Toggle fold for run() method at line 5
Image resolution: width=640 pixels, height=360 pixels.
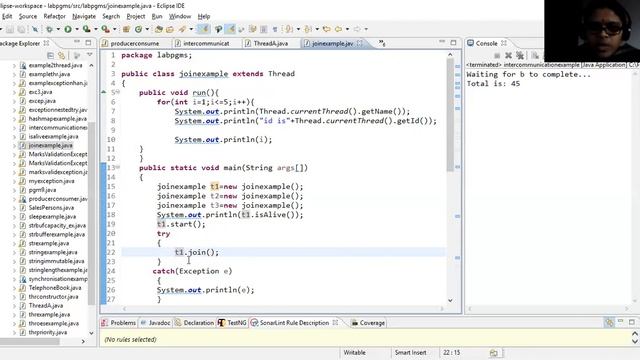tap(118, 92)
